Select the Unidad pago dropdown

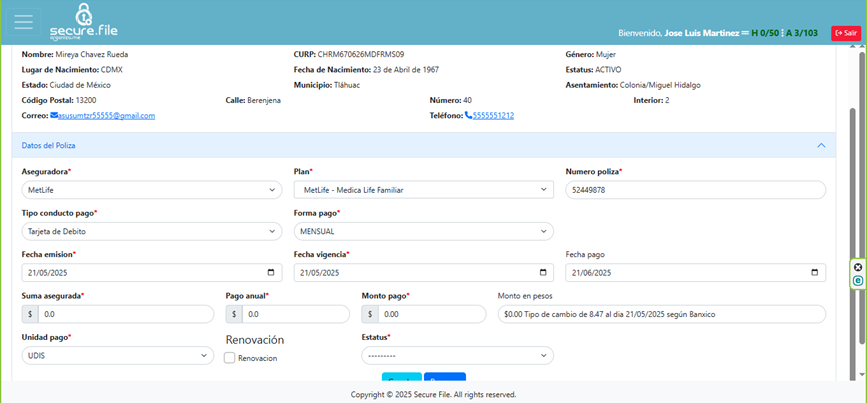click(151, 355)
